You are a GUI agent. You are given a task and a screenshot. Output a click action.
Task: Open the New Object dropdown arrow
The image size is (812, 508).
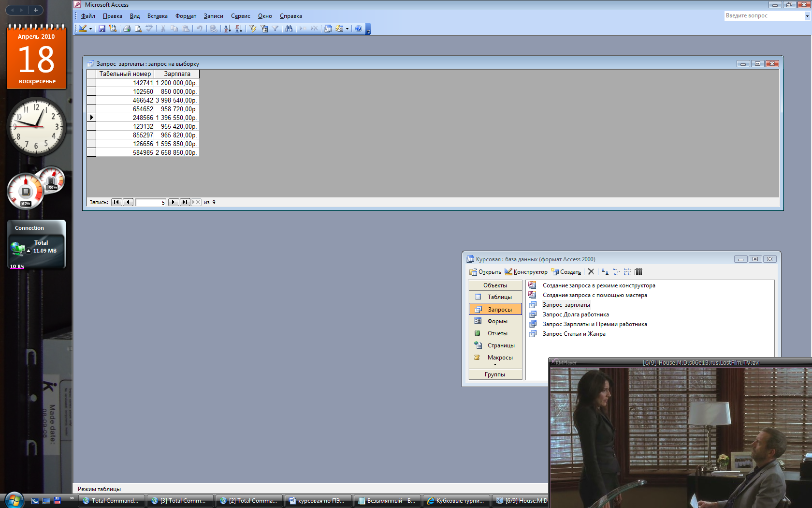(x=347, y=29)
